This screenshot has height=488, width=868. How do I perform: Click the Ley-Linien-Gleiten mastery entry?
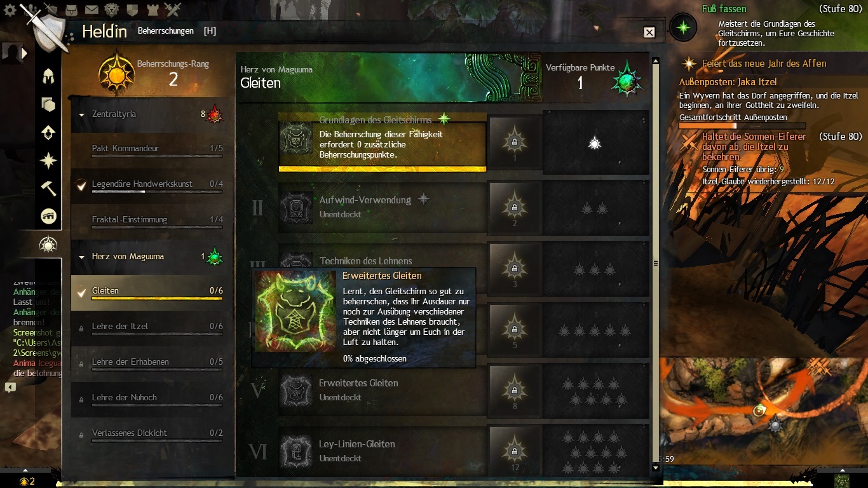382,451
